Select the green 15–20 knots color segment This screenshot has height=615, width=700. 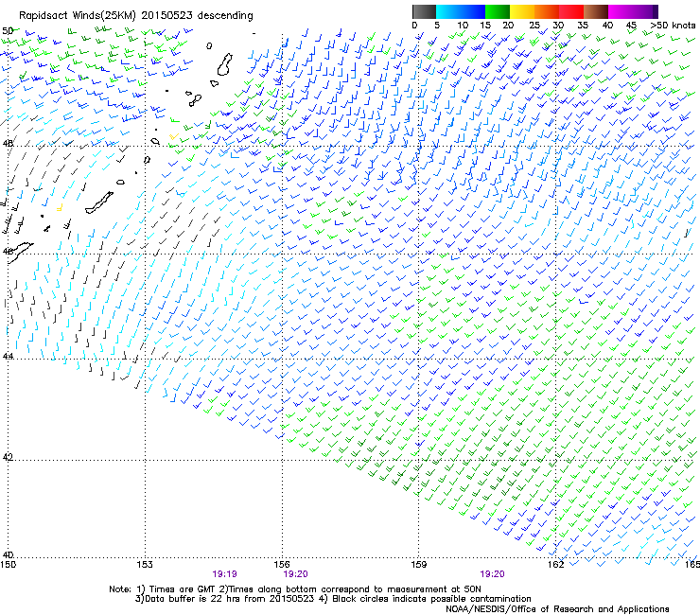(x=498, y=11)
